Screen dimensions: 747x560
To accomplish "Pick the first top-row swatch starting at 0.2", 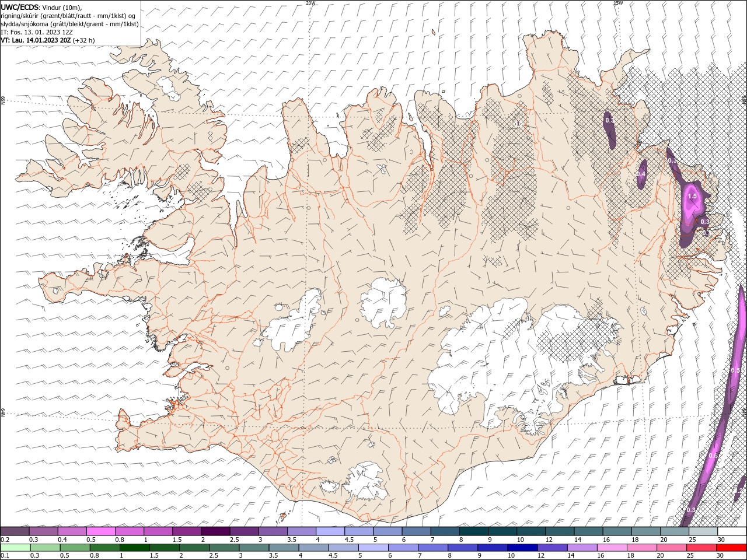I will (15, 531).
